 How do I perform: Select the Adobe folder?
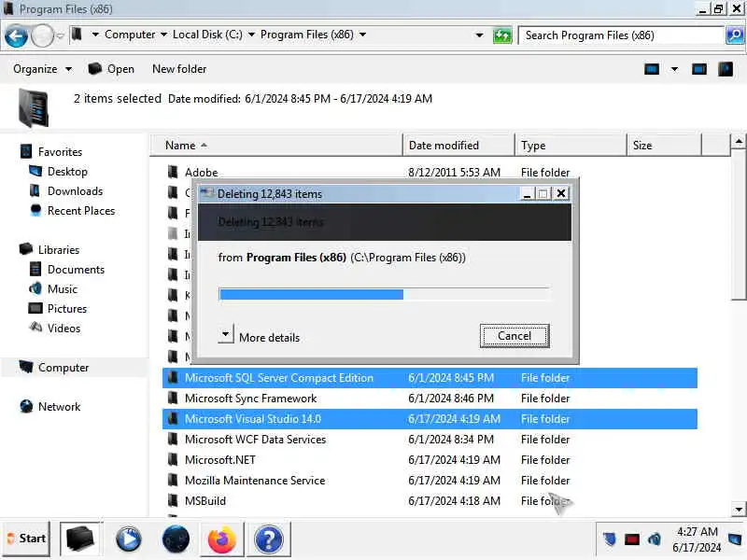coord(201,173)
